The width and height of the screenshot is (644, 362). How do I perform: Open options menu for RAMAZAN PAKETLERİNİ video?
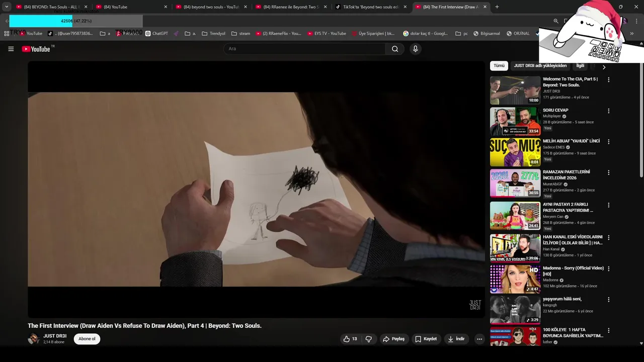coord(608,172)
